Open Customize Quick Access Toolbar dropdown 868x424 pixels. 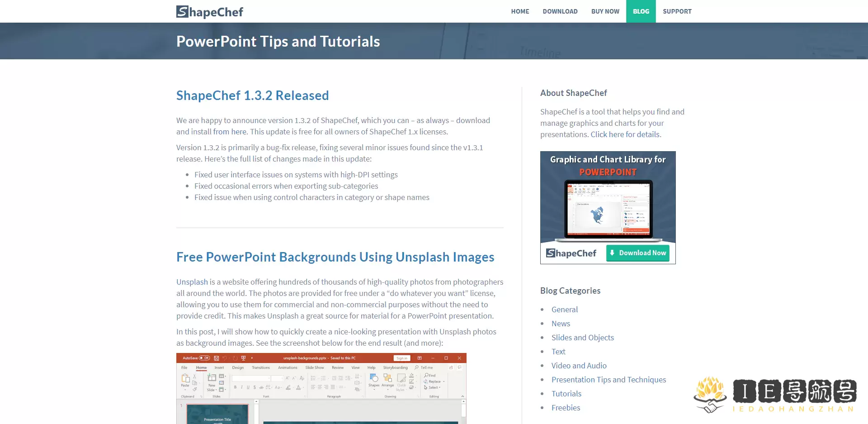pos(252,358)
